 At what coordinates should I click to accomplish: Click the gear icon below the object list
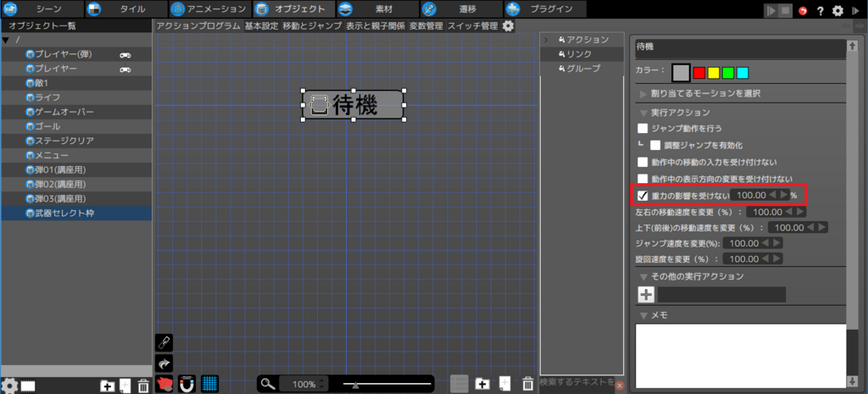(x=9, y=386)
